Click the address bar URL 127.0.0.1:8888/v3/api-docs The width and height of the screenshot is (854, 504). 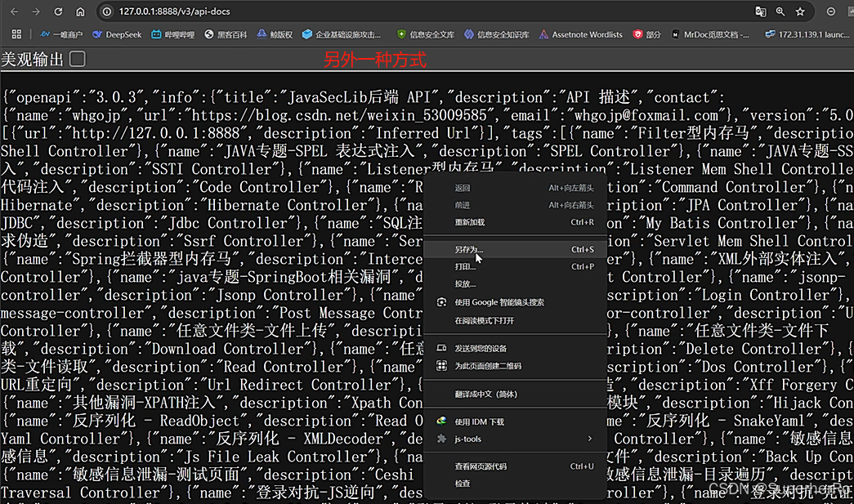(x=174, y=11)
